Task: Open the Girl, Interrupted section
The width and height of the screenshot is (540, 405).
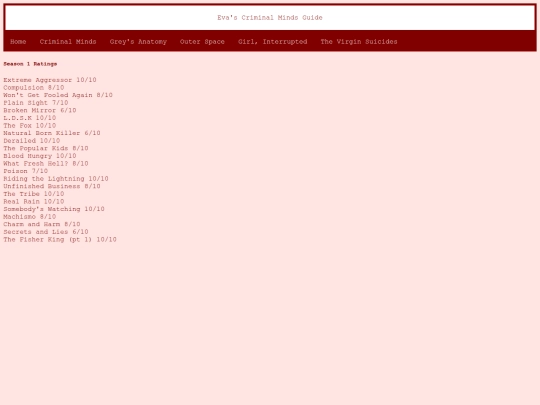Action: (272, 42)
